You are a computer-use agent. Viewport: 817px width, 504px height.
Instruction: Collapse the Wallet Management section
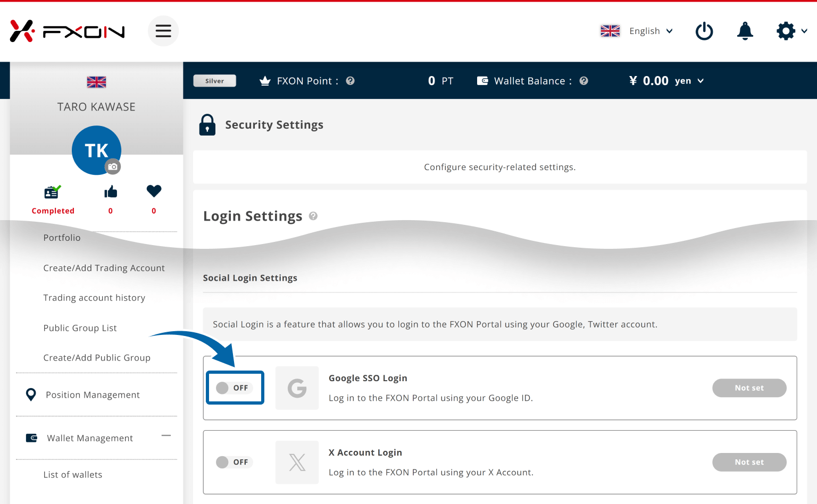pyautogui.click(x=166, y=435)
